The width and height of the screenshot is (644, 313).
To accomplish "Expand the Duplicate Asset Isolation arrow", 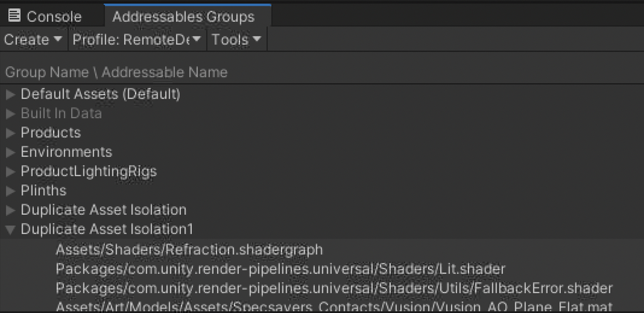I will click(x=10, y=210).
